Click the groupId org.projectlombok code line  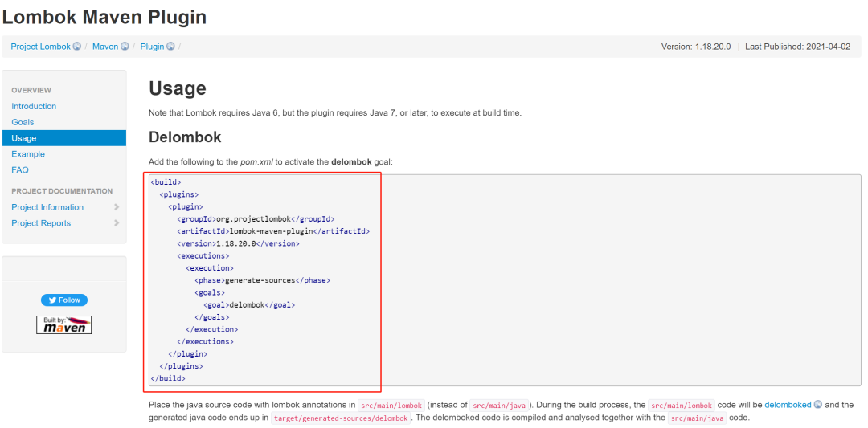[256, 219]
